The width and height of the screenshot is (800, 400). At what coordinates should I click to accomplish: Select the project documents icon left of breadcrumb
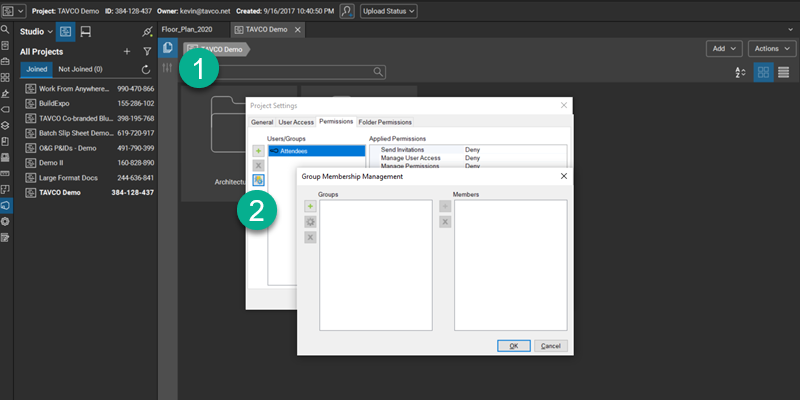click(x=167, y=47)
